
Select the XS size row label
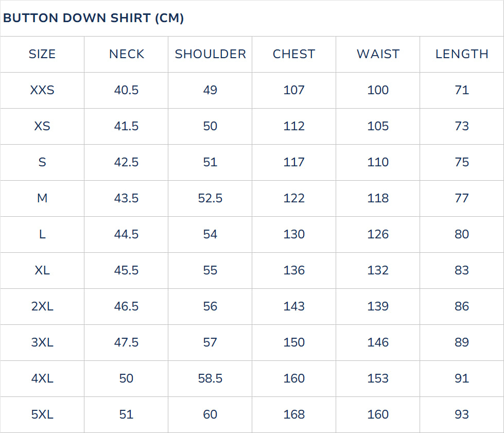(x=42, y=126)
